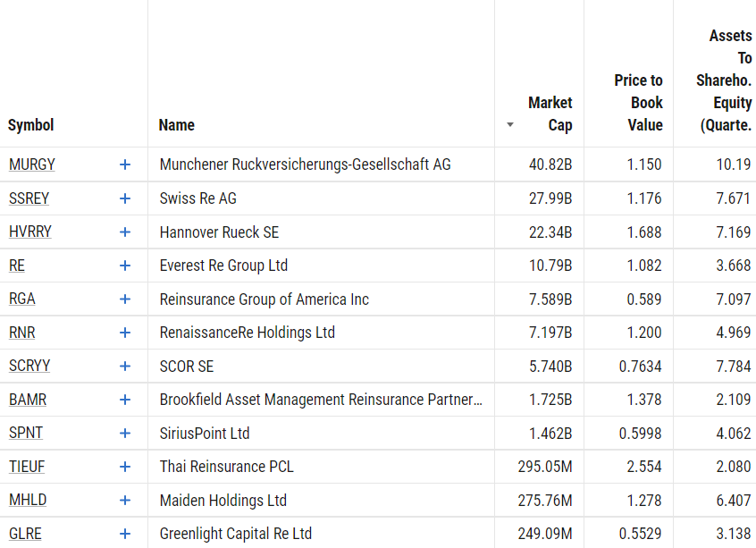Viewport: 756px width, 548px height.
Task: Click the 1.150 price to book value
Action: point(644,164)
